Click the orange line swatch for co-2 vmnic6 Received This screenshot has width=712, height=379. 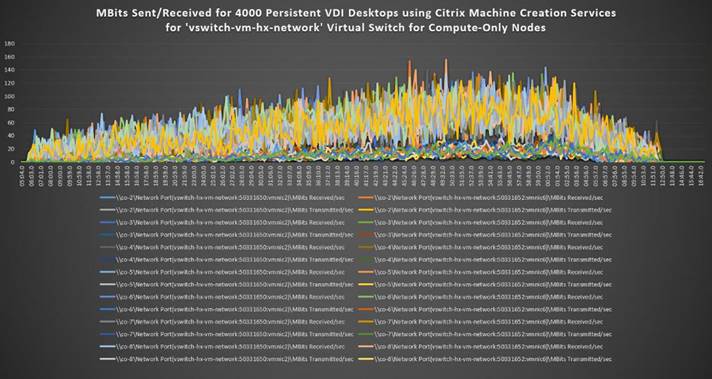click(x=365, y=198)
